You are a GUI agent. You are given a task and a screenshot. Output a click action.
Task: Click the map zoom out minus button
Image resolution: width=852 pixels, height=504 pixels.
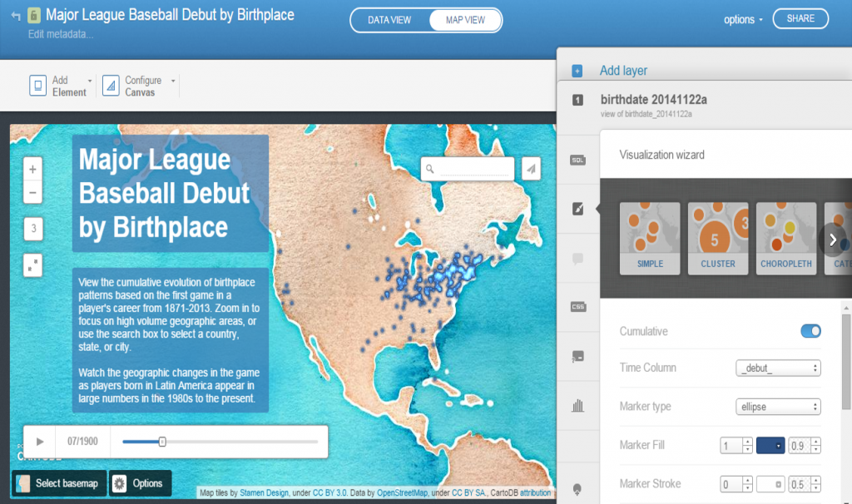(x=32, y=193)
